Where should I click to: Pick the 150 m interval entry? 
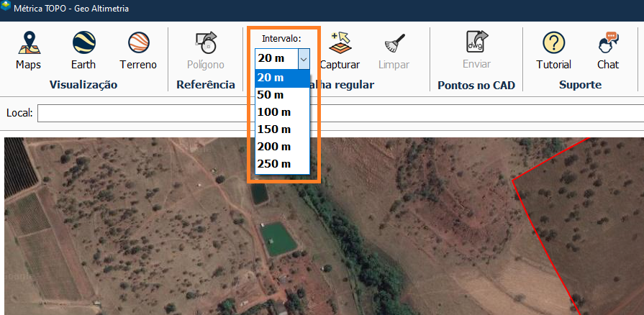[x=282, y=129]
